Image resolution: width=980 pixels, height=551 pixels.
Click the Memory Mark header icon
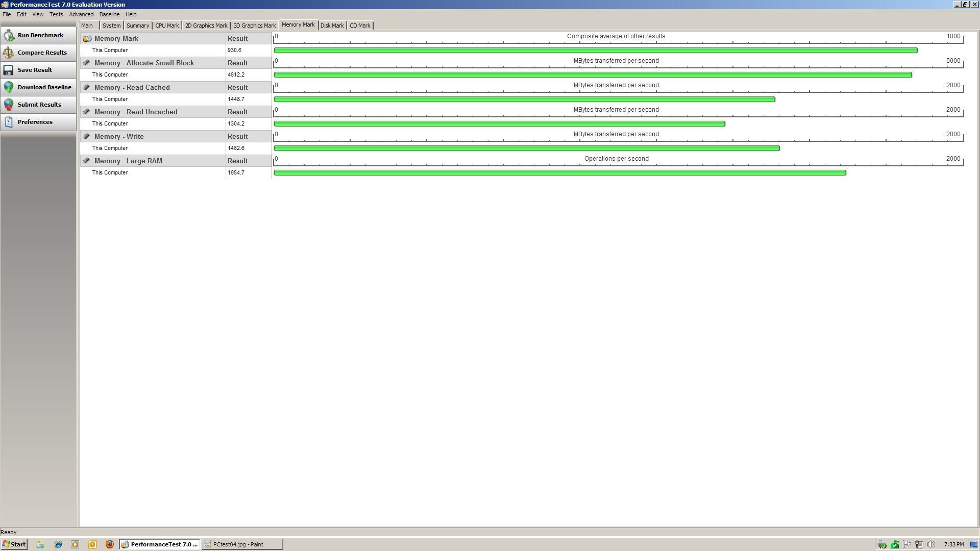point(87,38)
